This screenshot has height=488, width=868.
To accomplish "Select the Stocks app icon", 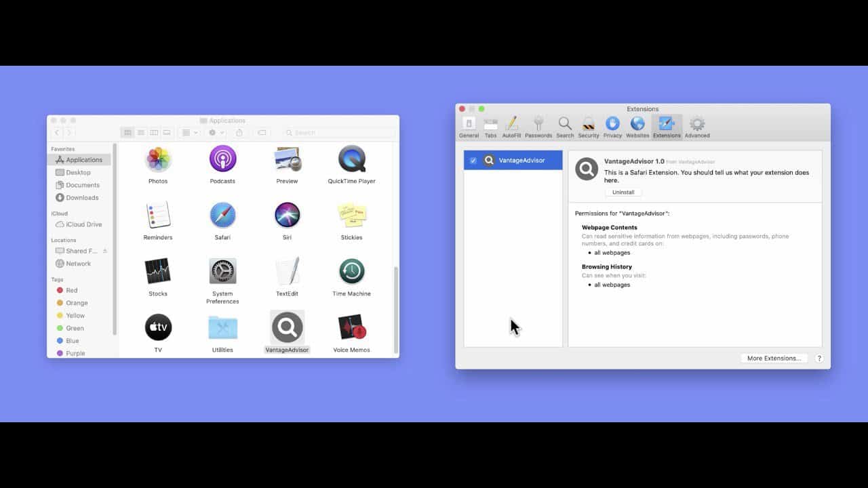I will [158, 272].
